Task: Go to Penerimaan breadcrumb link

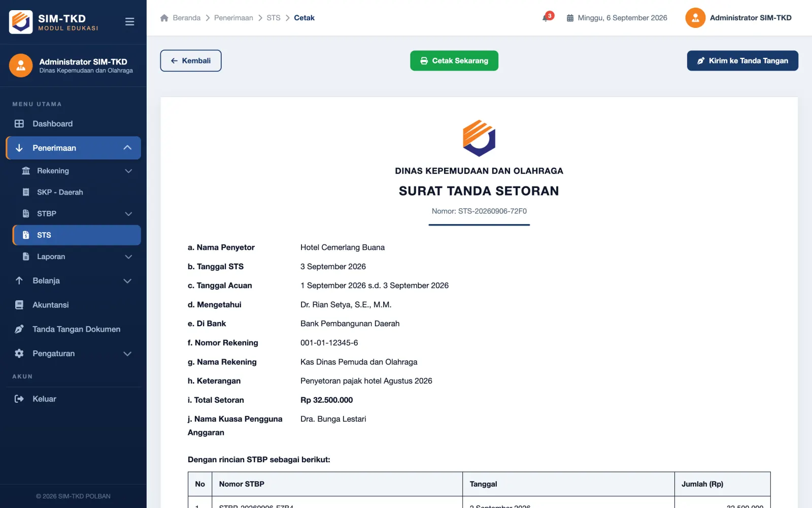Action: (x=233, y=18)
